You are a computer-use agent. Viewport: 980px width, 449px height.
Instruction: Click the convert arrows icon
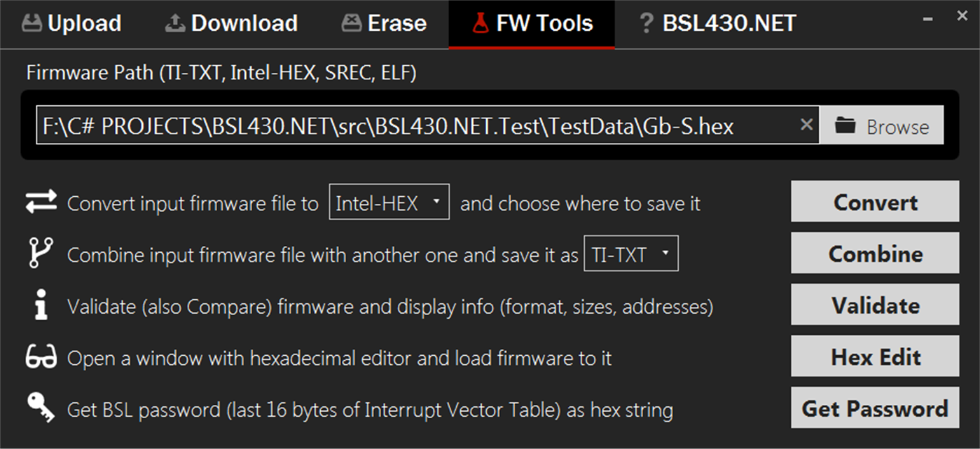pos(41,202)
